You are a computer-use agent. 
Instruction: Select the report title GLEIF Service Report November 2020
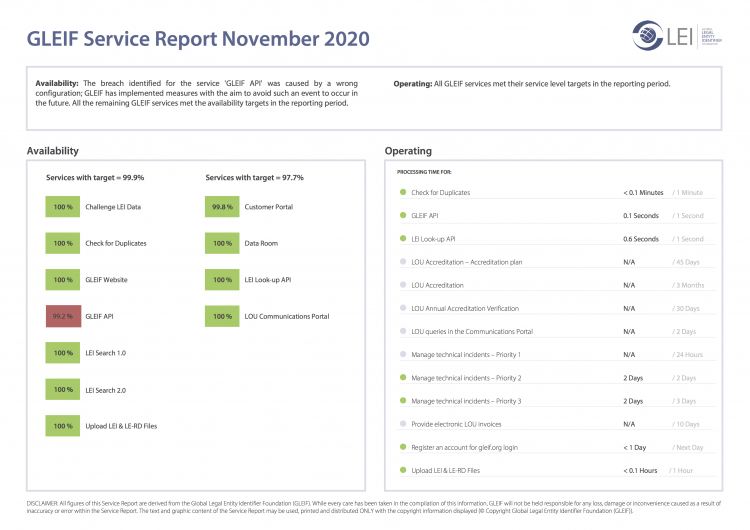pyautogui.click(x=198, y=39)
